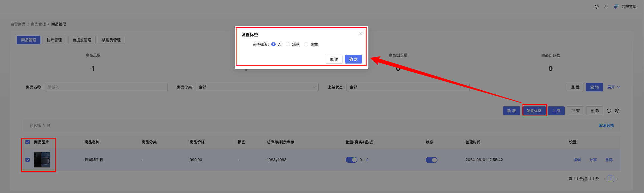Image resolution: width=644 pixels, height=193 pixels.
Task: Open the 上架状态 dropdown
Action: [407, 87]
